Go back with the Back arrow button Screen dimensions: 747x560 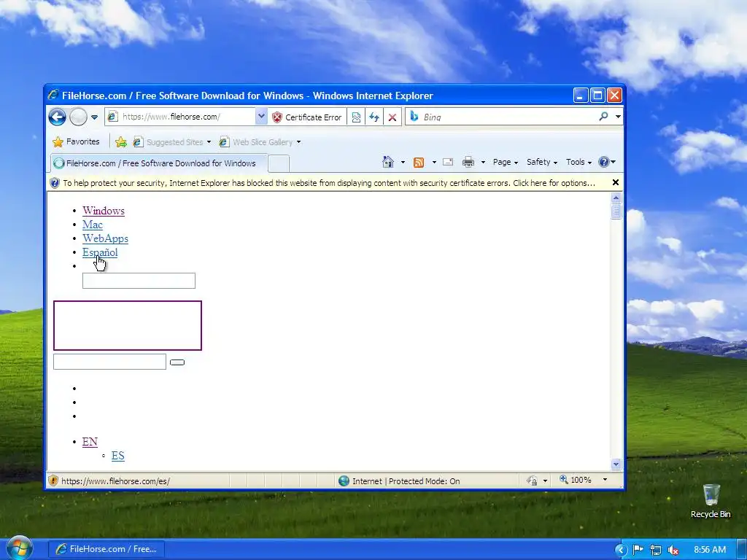(57, 117)
